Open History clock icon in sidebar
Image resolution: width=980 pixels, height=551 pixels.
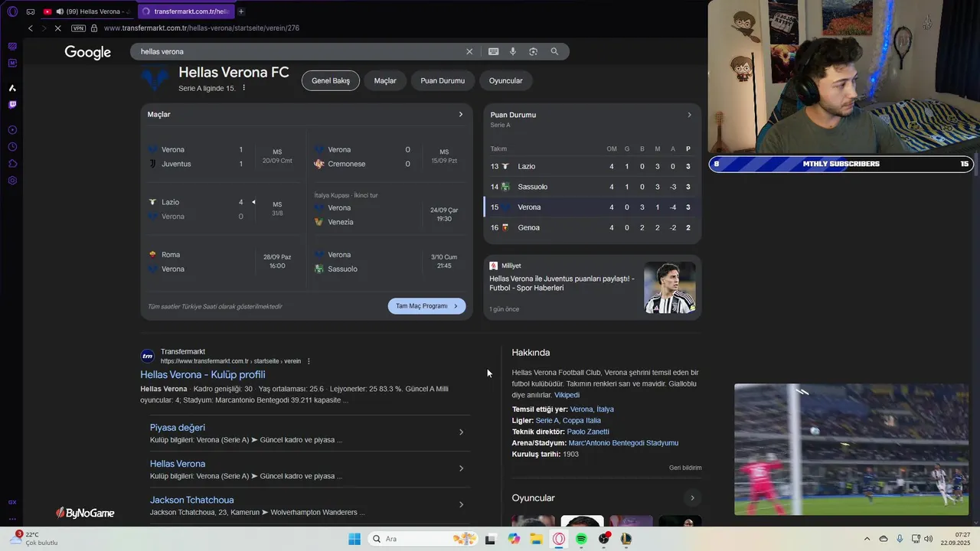(12, 147)
